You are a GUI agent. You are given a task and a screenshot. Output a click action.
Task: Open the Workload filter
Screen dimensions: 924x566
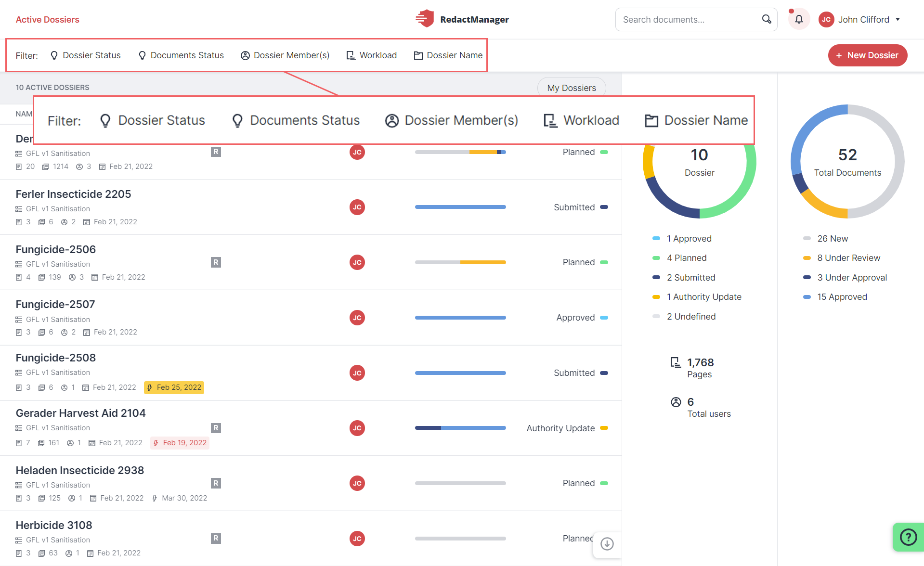[x=371, y=55]
